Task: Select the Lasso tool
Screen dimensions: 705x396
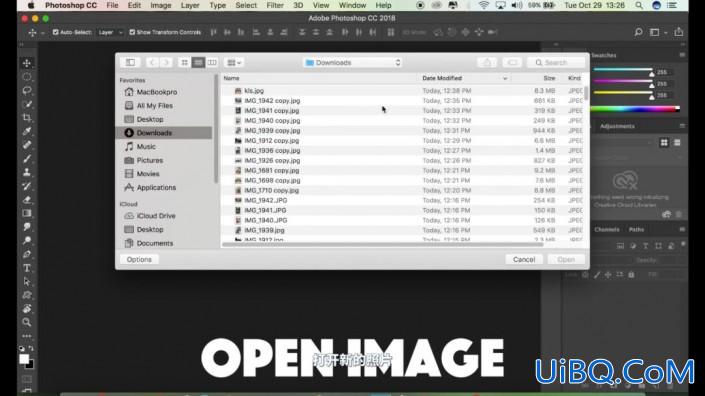Action: click(27, 90)
